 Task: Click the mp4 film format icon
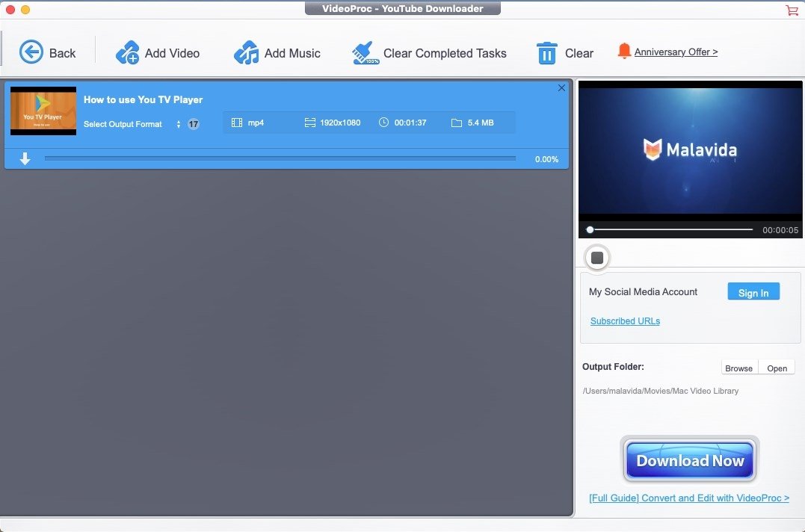tap(237, 123)
